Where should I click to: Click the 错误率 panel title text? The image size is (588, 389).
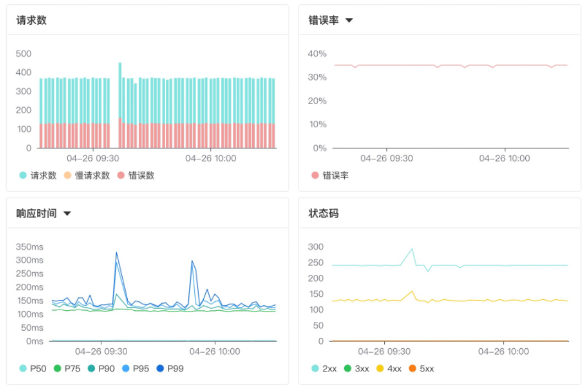coord(324,20)
